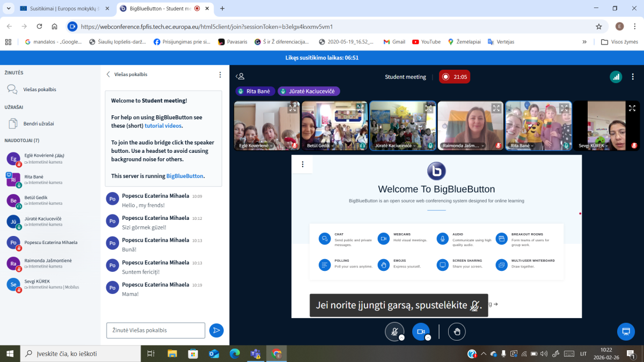The height and width of the screenshot is (362, 644).
Task: Open the users list toggle icon
Action: coord(240,77)
